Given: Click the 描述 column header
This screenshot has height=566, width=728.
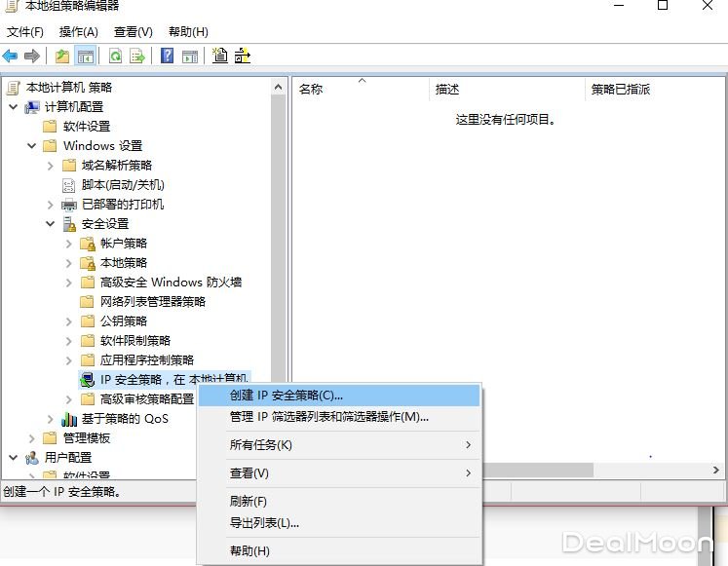Looking at the screenshot, I should [x=447, y=90].
